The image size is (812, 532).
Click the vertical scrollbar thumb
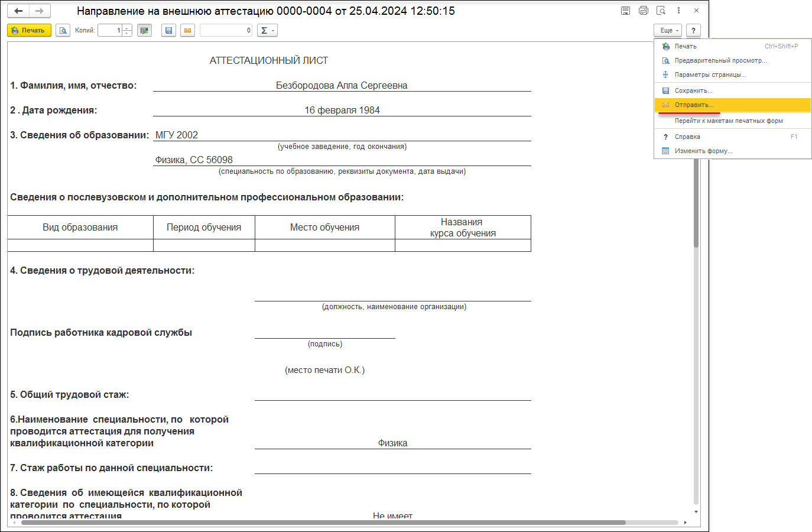click(x=696, y=203)
